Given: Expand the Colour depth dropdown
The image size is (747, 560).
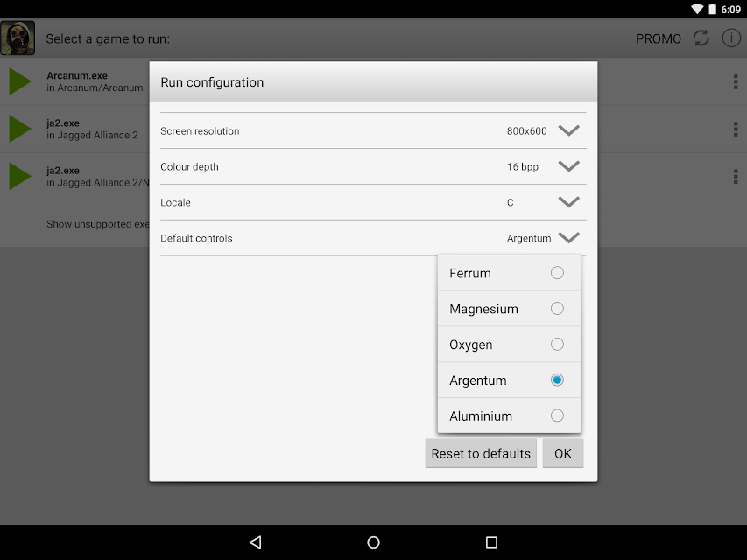Looking at the screenshot, I should (569, 166).
